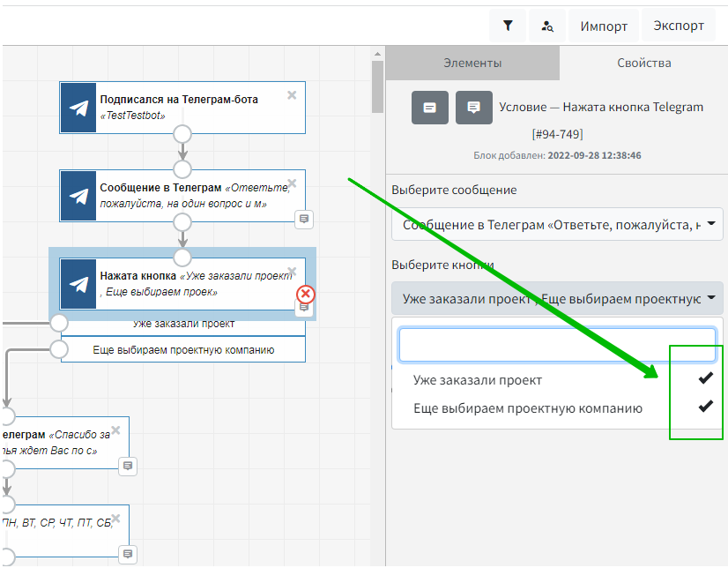728x568 pixels.
Task: Click the filter funnel icon
Action: 508,26
